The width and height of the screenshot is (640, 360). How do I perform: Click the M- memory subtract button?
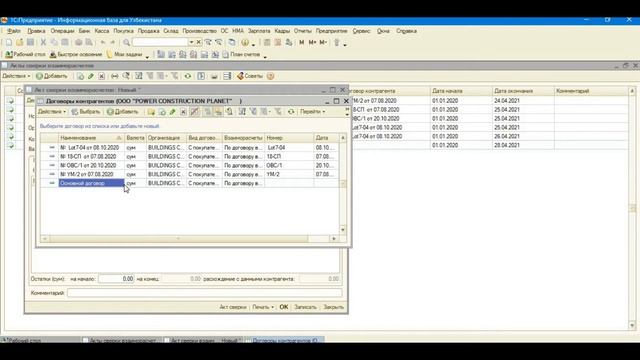[323, 42]
